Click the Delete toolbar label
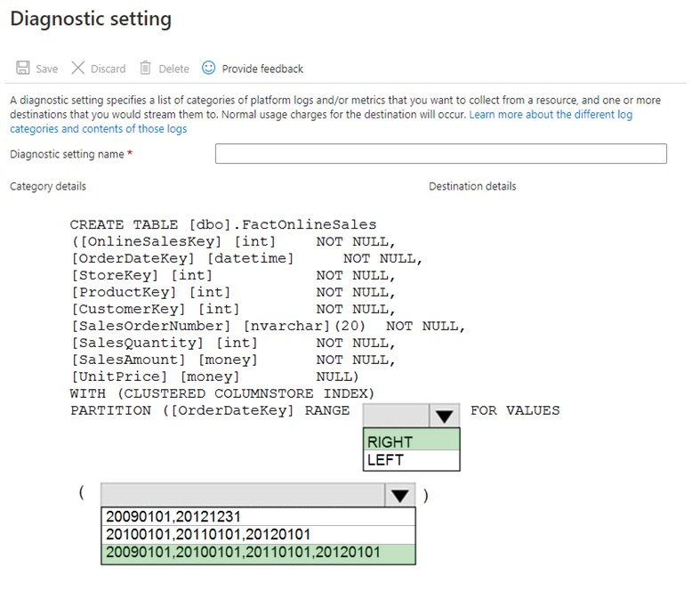 [x=174, y=69]
